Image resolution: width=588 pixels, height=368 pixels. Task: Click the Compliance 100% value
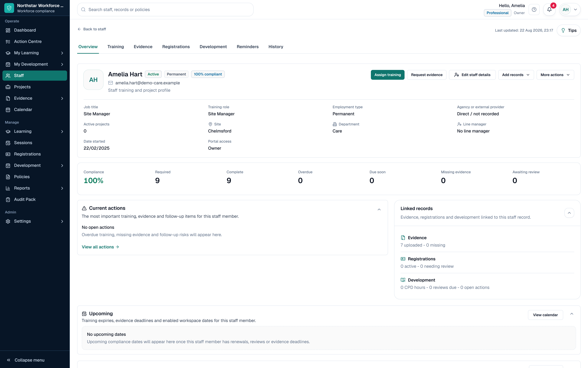[94, 181]
